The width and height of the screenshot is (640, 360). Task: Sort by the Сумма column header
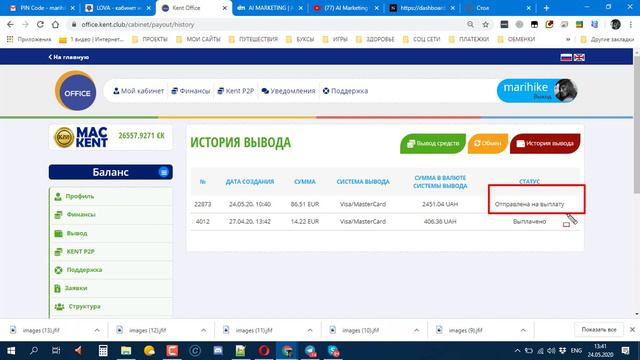pyautogui.click(x=305, y=182)
